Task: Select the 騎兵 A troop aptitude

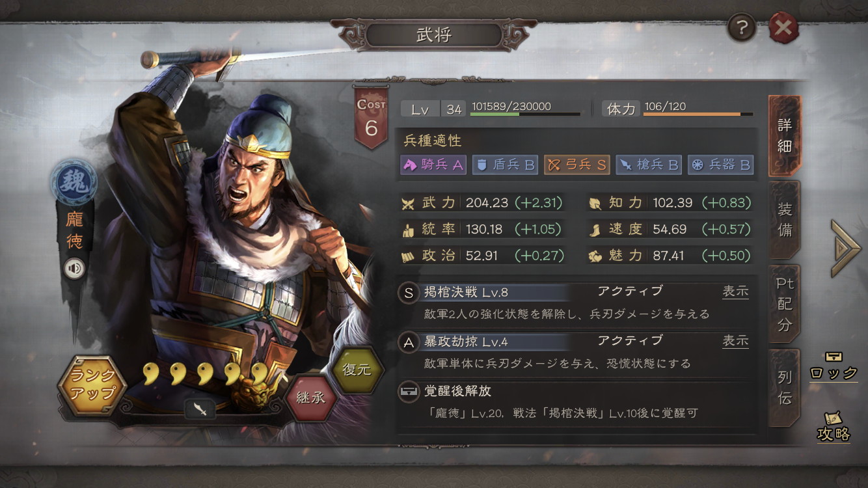Action: (x=433, y=165)
